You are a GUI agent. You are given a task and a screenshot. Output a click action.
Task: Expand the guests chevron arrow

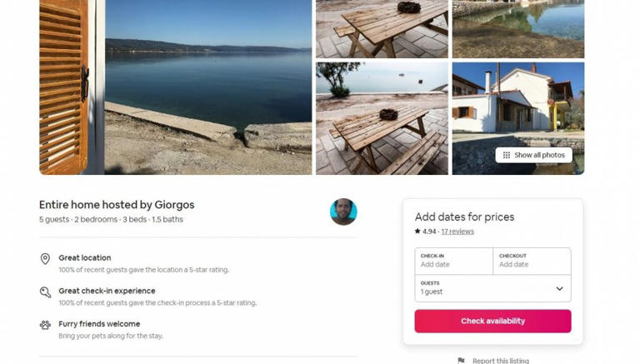point(559,289)
